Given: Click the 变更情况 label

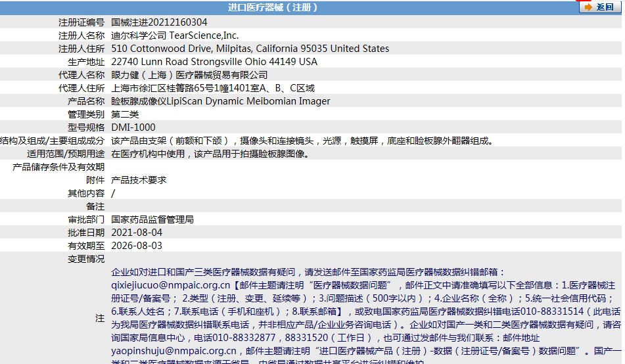Looking at the screenshot, I should [x=86, y=259].
